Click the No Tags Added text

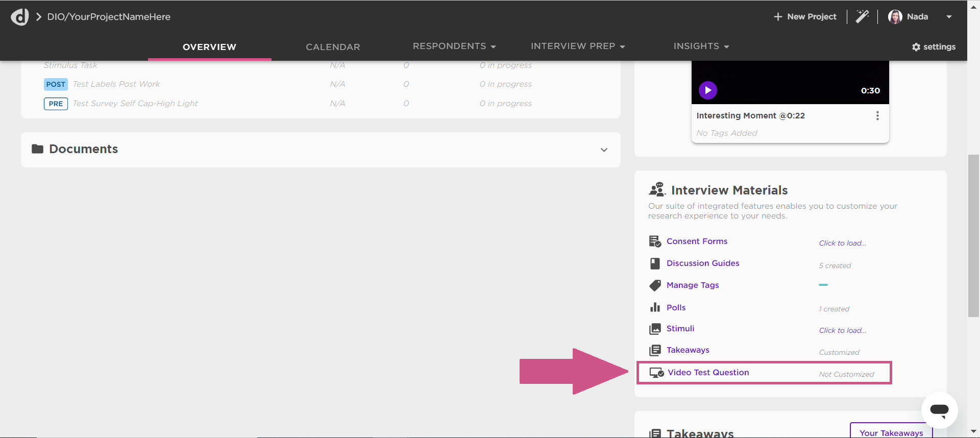tap(727, 133)
